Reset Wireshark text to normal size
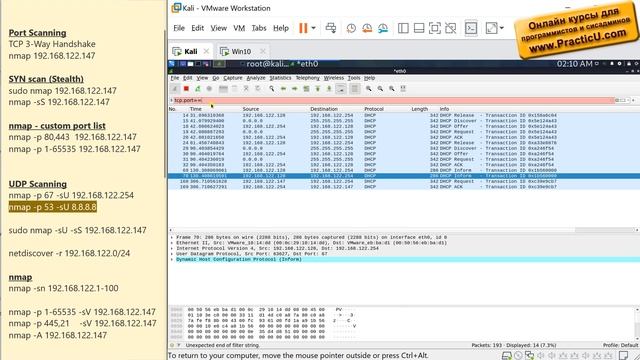The width and height of the screenshot is (640, 360). [x=392, y=89]
